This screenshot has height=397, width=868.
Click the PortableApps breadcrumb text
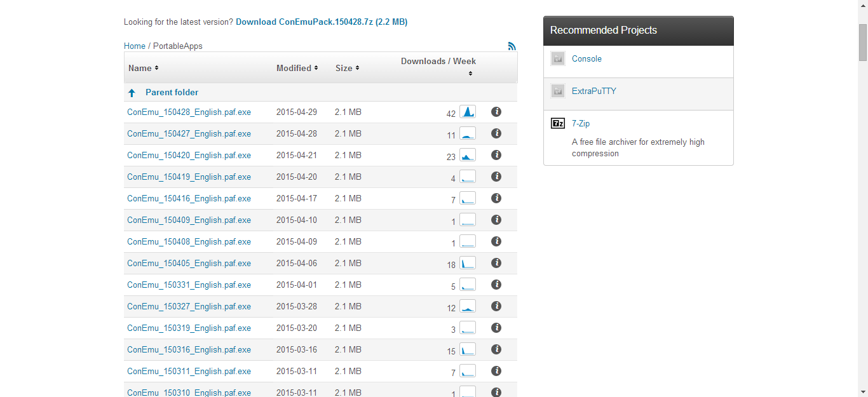(x=178, y=46)
